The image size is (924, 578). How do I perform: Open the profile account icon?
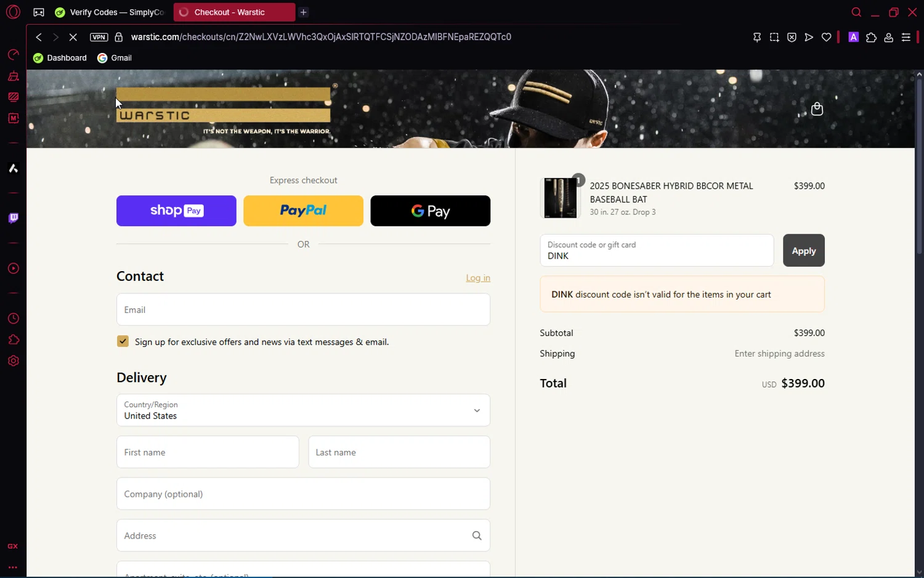click(x=888, y=38)
